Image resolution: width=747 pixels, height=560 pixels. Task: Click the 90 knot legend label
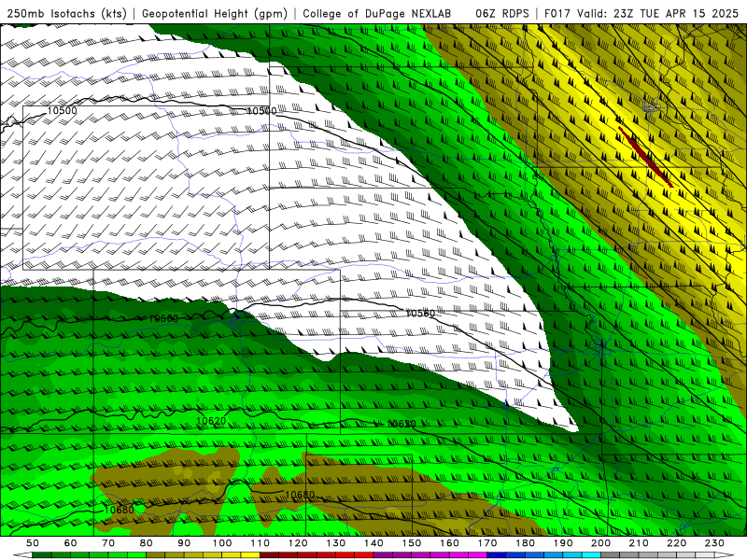pos(184,543)
